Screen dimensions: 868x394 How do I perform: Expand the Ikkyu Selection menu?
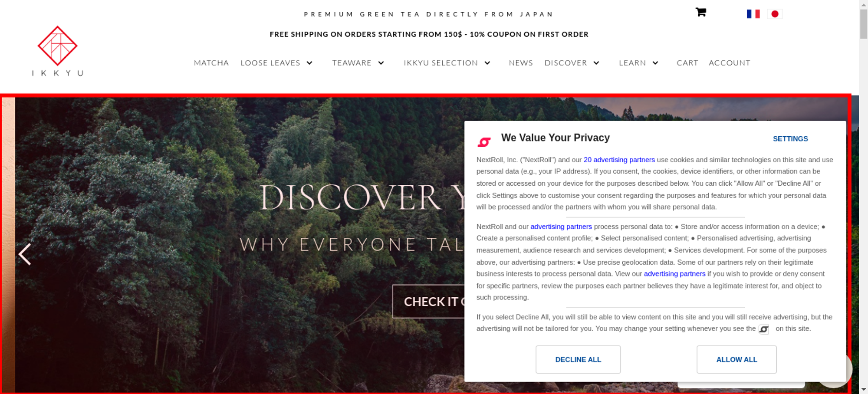[x=447, y=63]
